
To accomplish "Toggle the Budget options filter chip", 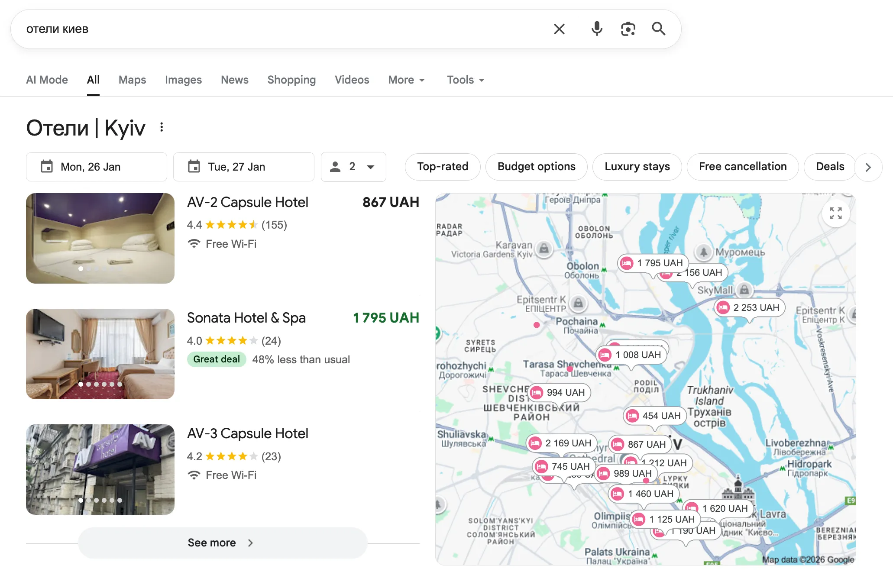I will click(x=536, y=167).
